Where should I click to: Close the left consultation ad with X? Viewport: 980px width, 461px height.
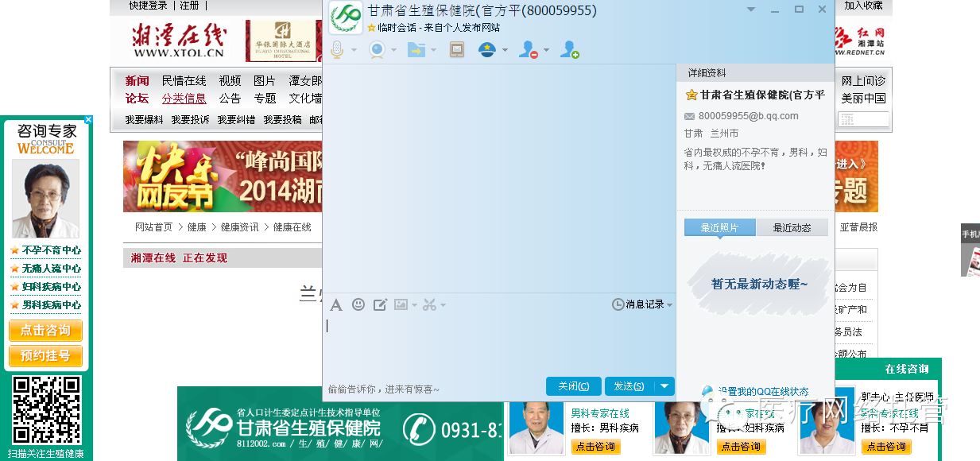(88, 120)
